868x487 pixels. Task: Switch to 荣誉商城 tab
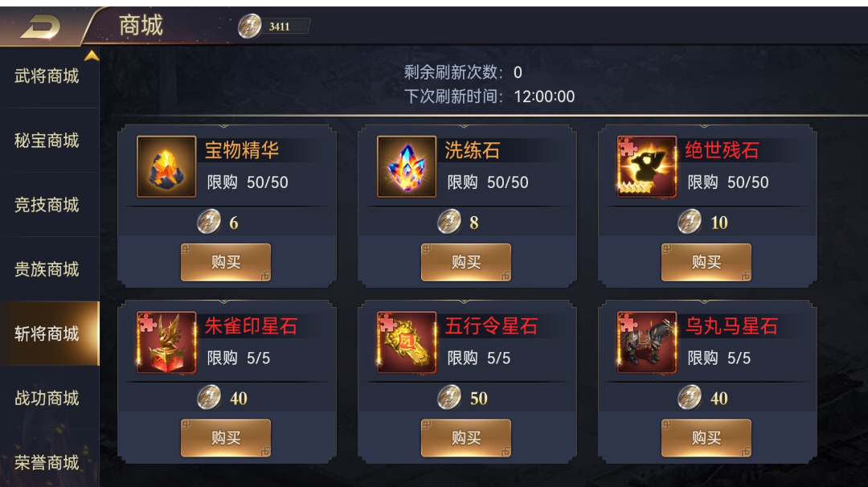[x=47, y=462]
